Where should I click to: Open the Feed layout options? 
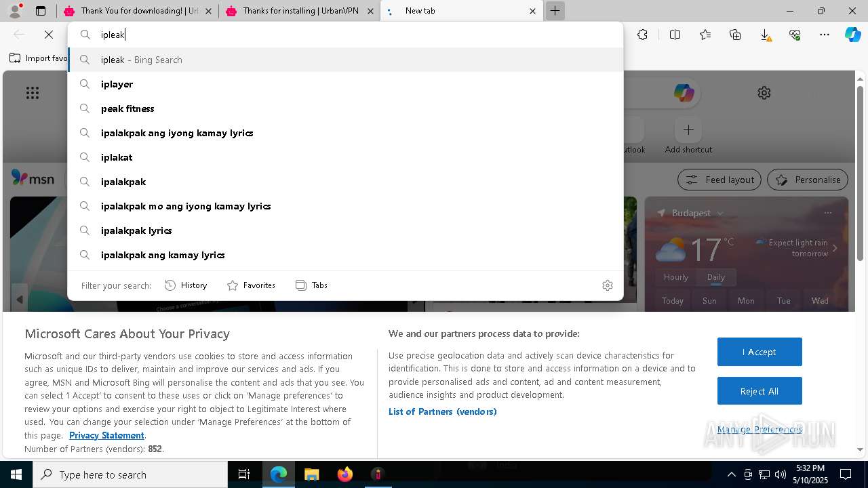719,180
